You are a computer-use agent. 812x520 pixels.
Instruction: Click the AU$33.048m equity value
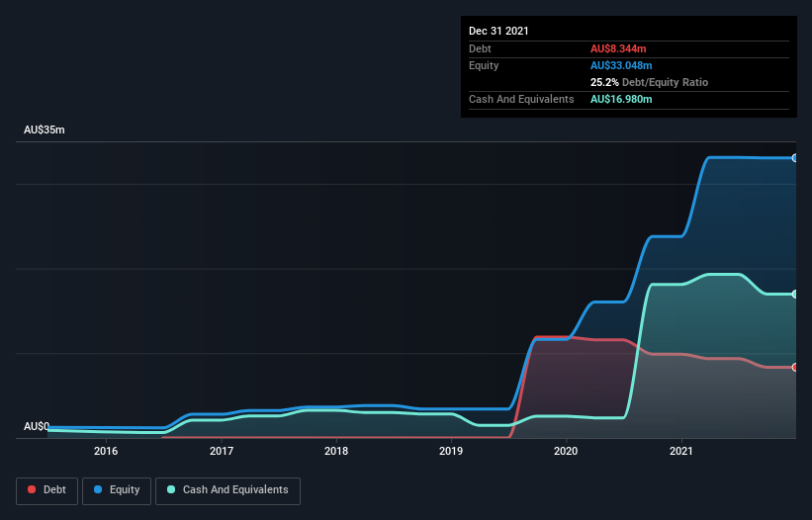[621, 65]
